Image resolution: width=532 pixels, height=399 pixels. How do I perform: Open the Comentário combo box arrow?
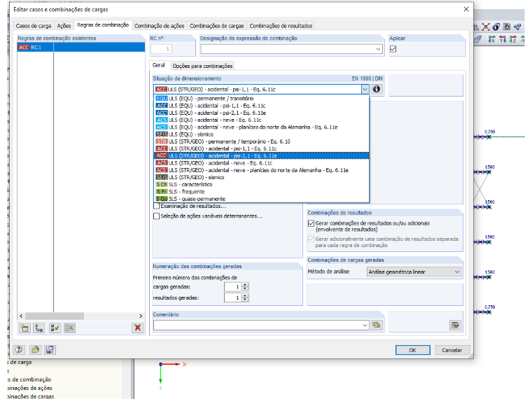[365, 325]
